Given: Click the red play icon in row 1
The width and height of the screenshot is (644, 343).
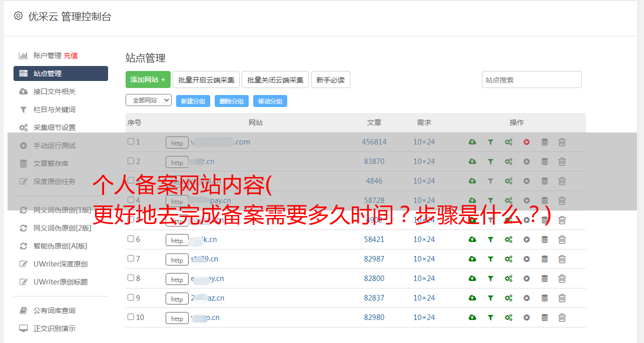Looking at the screenshot, I should [x=526, y=142].
